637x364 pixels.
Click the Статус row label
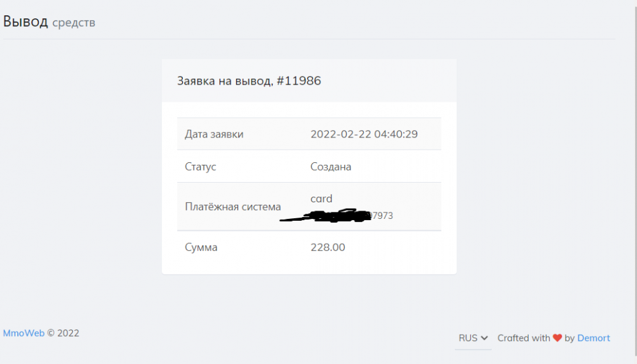pyautogui.click(x=201, y=167)
